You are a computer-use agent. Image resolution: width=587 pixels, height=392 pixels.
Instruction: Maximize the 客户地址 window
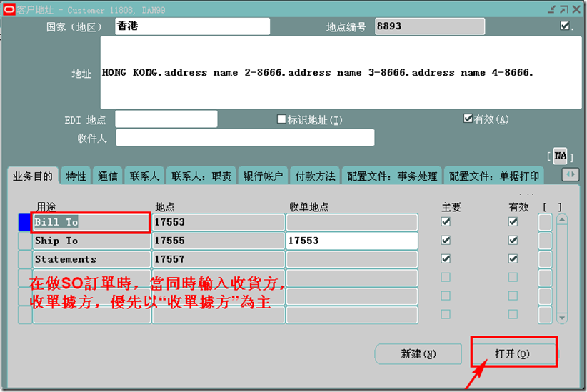tap(563, 9)
